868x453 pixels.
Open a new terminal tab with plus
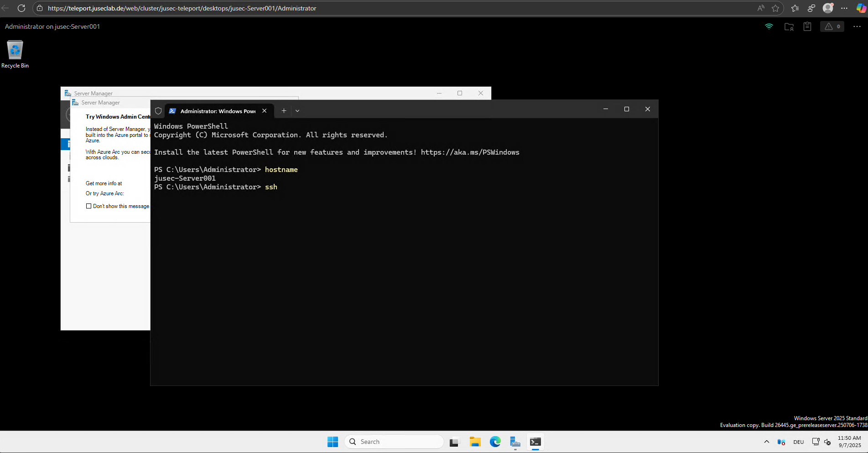coord(284,111)
